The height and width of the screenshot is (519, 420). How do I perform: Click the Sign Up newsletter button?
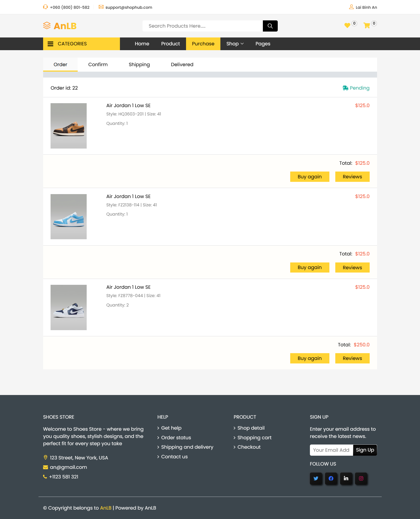tap(365, 450)
